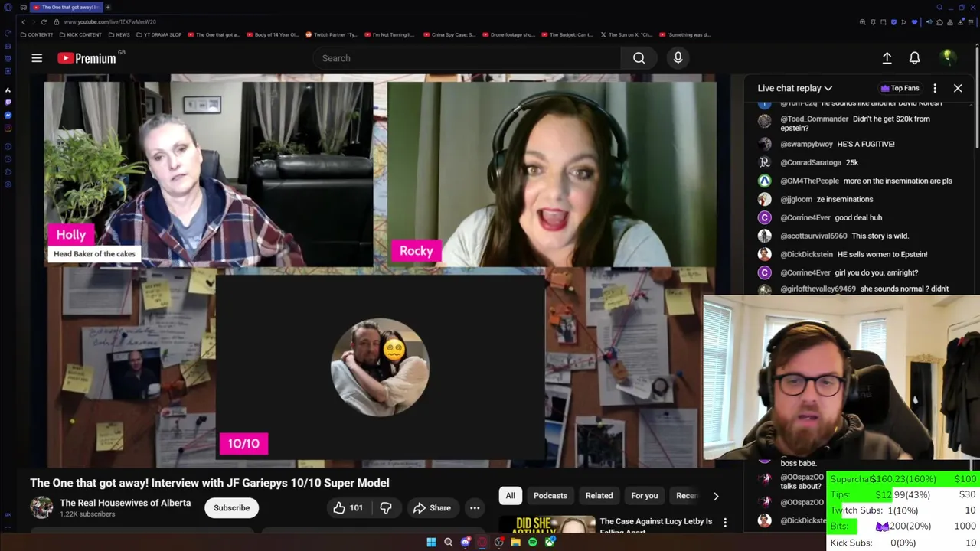Select the Related filter chip
Image resolution: width=980 pixels, height=551 pixels.
599,496
